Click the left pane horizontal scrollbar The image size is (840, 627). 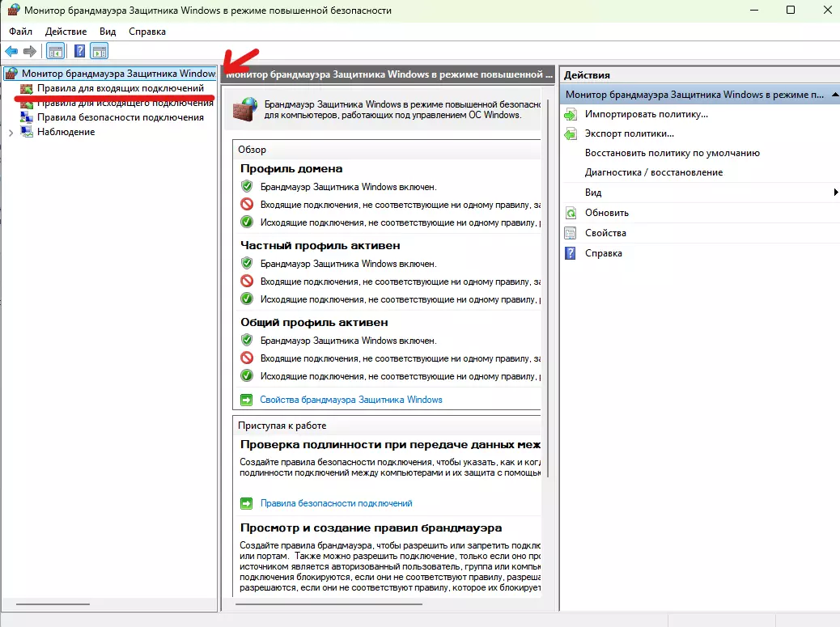click(53, 604)
